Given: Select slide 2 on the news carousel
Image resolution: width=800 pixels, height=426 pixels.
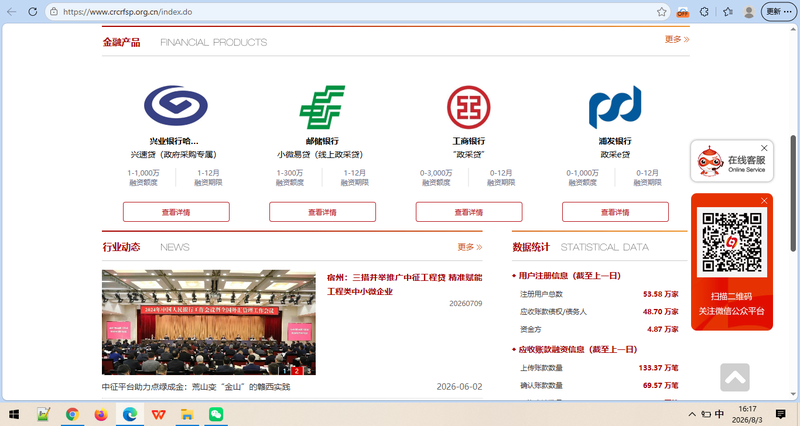Looking at the screenshot, I should click(296, 370).
